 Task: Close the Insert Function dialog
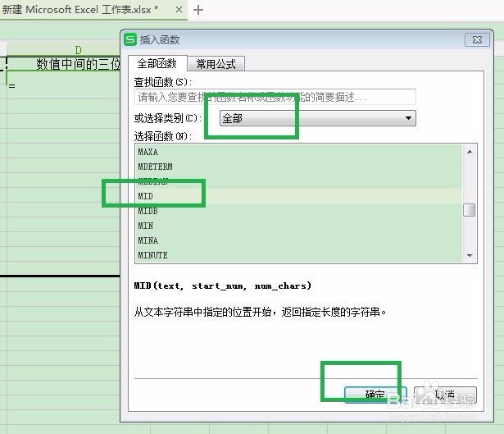pos(477,40)
